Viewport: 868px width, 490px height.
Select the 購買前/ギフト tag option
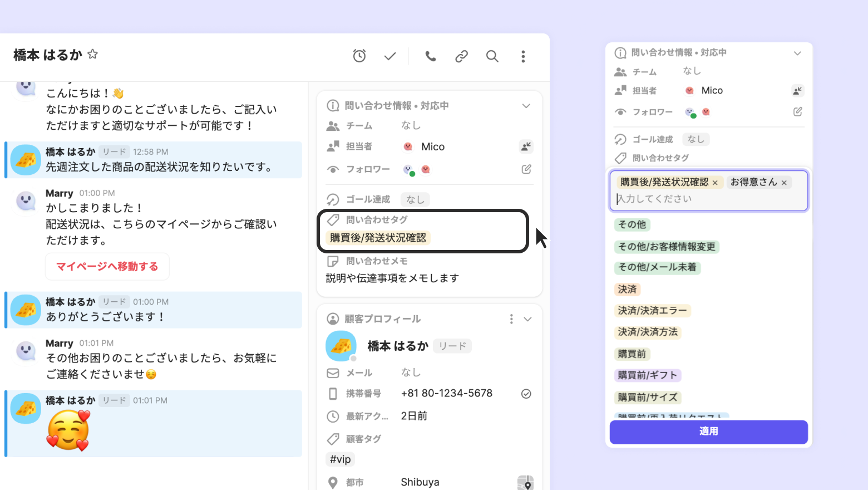point(648,375)
